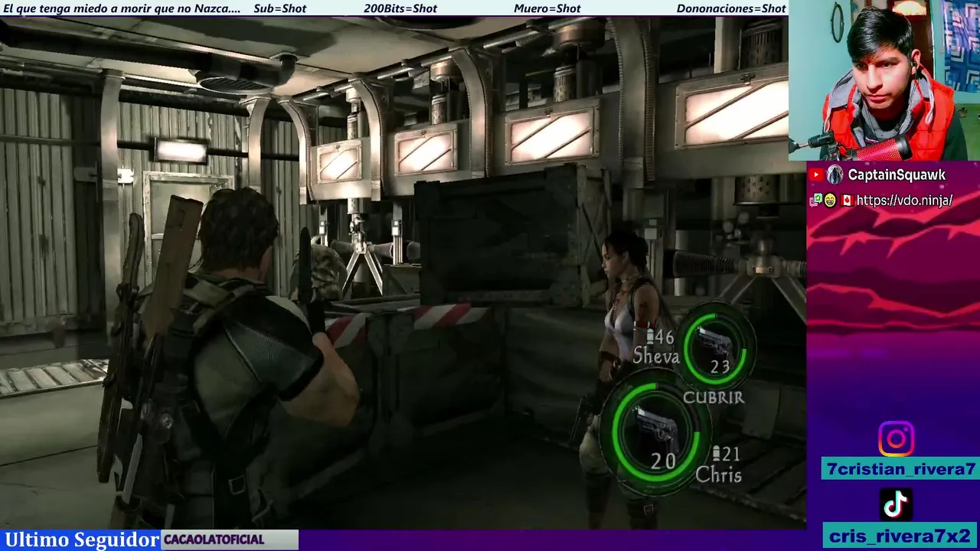Click the Sheva partner name label
980x551 pixels.
656,356
